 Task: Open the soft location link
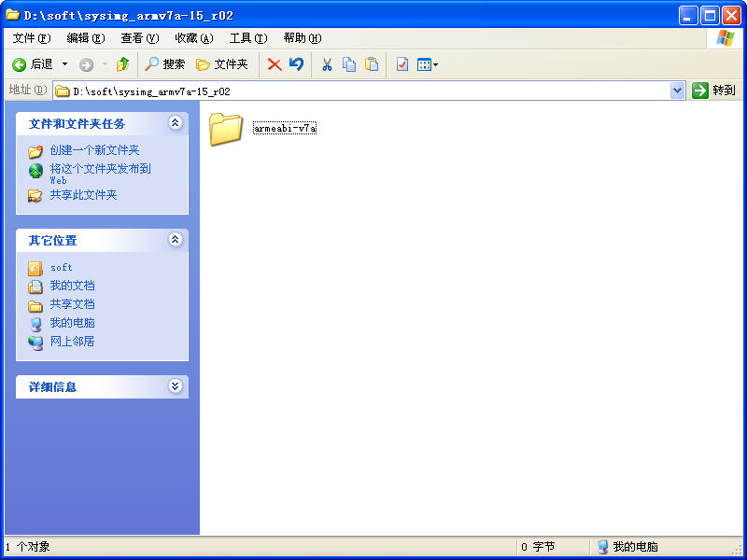[61, 268]
